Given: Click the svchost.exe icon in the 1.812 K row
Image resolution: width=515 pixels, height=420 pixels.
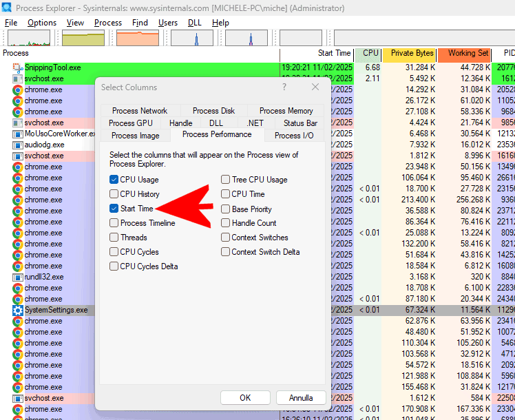Looking at the screenshot, I should tap(18, 156).
